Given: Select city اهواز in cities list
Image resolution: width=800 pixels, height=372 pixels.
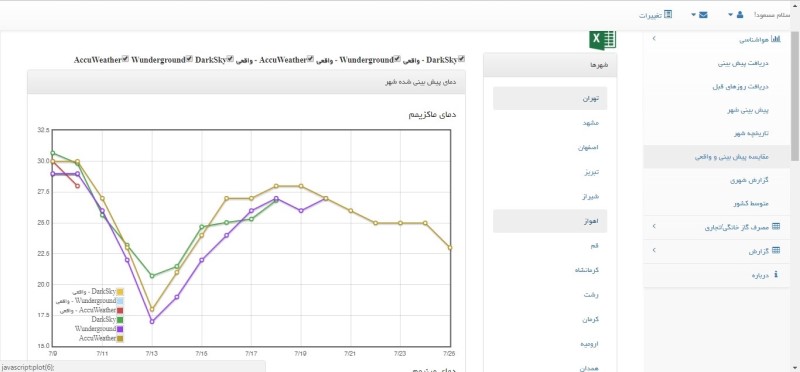Looking at the screenshot, I should (x=550, y=221).
